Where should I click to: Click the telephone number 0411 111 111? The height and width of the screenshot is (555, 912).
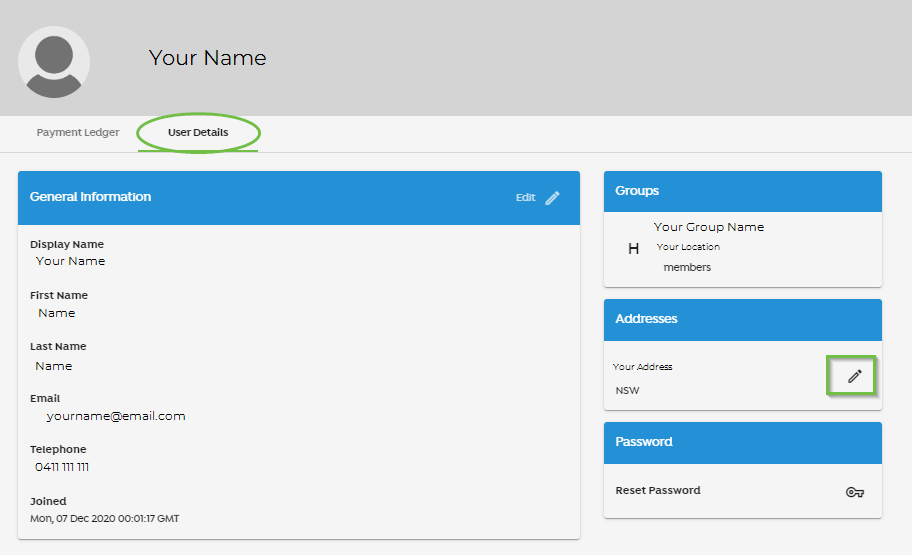tap(62, 467)
